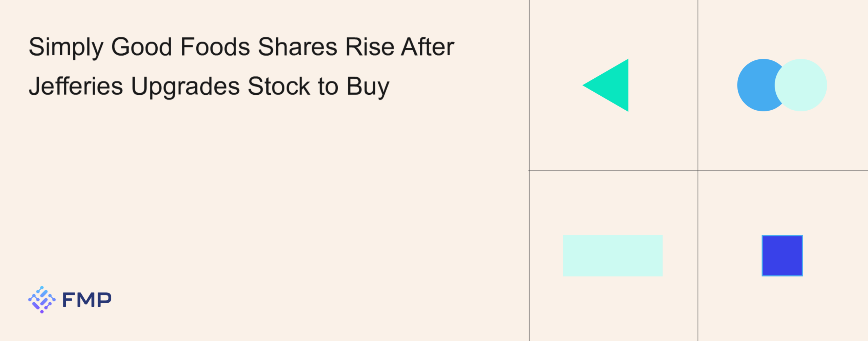The width and height of the screenshot is (868, 341).
Task: Click the dark blue square
Action: (x=782, y=255)
